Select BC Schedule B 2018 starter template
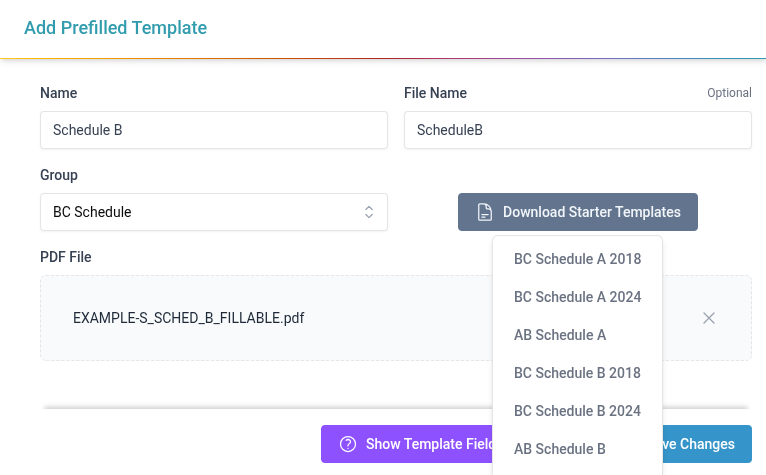Screen dimensions: 766x475 [577, 373]
